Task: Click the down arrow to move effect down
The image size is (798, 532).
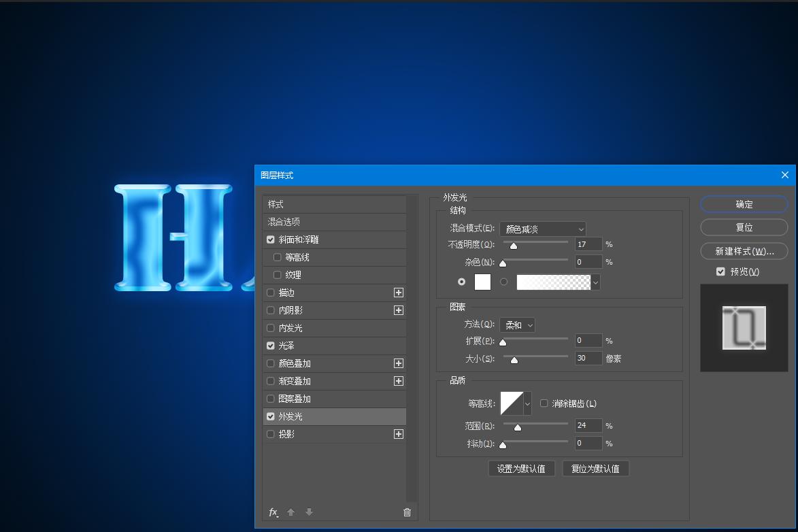Action: click(310, 512)
